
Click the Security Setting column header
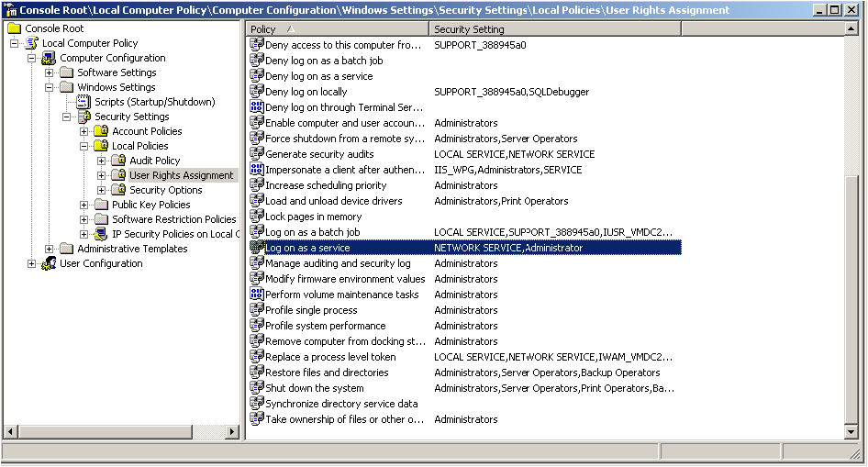[x=554, y=29]
